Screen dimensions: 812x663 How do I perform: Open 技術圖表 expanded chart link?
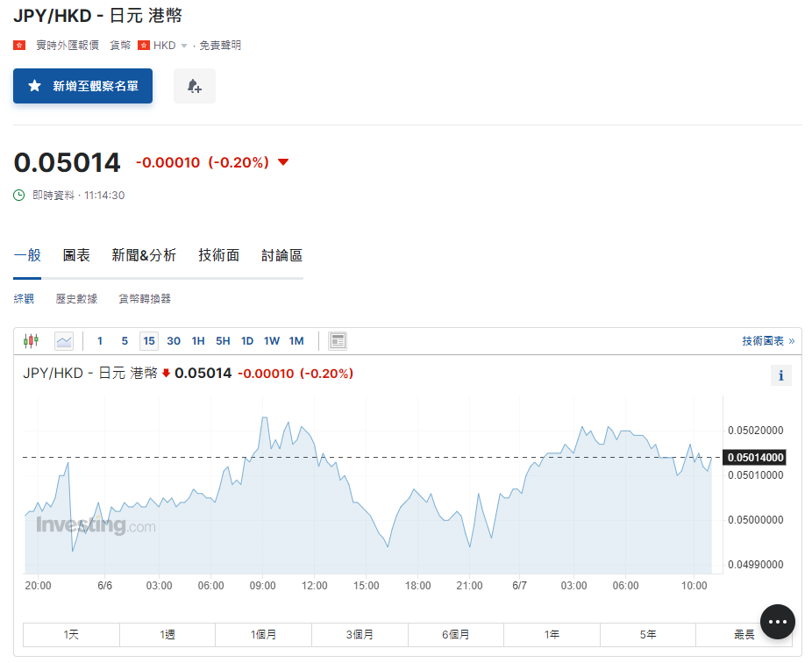pyautogui.click(x=767, y=340)
